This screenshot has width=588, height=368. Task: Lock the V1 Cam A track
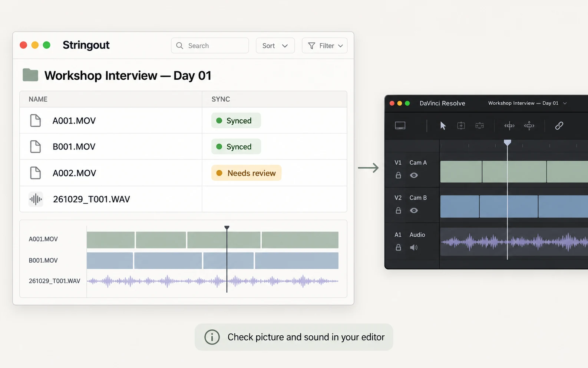click(398, 175)
